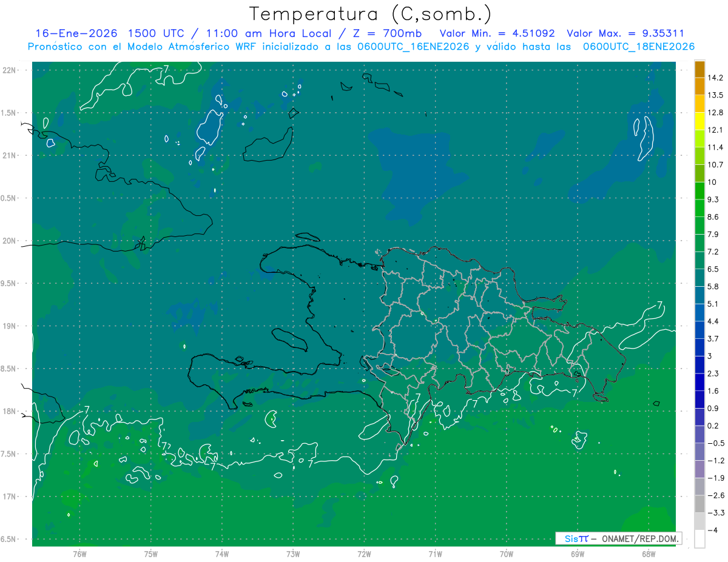The width and height of the screenshot is (728, 562).
Task: Click the "9.3" color scale value
Action: pos(713,199)
